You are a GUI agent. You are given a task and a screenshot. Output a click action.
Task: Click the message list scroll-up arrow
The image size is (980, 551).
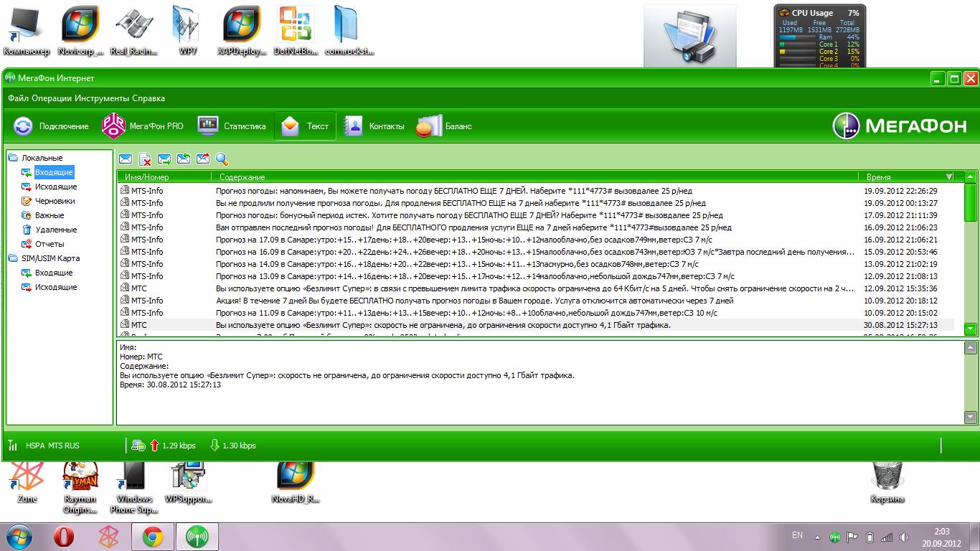point(970,177)
